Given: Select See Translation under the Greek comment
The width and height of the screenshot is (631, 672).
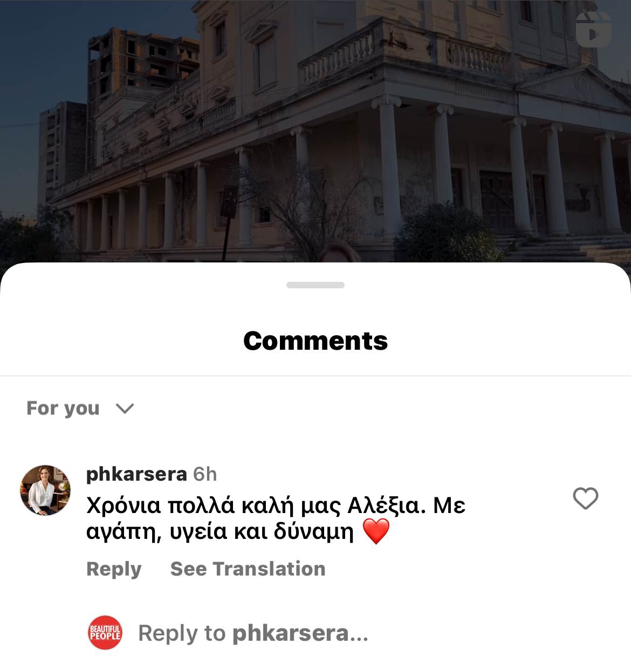Looking at the screenshot, I should click(248, 569).
